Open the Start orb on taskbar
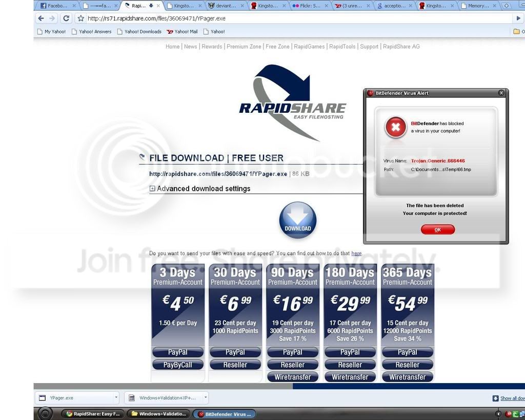Viewport: 525px width, 420px height. (45, 414)
